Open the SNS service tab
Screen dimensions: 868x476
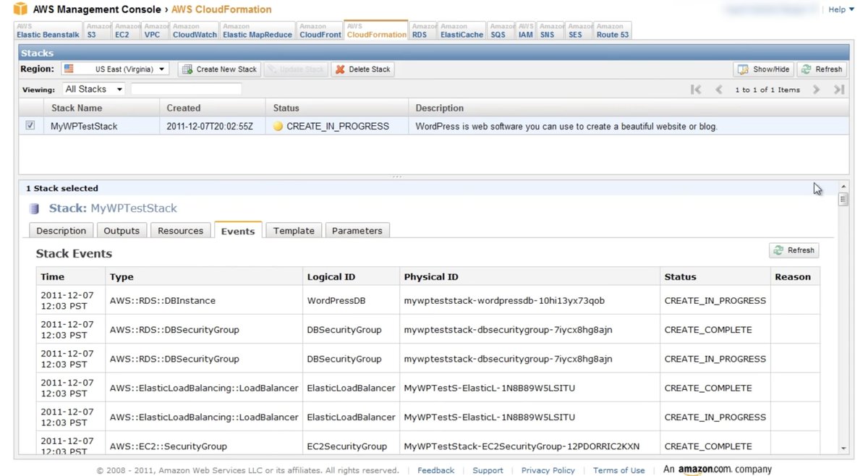(550, 31)
